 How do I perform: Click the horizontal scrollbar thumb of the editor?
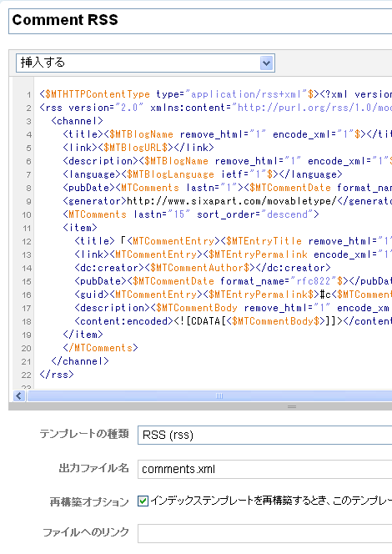(x=210, y=396)
